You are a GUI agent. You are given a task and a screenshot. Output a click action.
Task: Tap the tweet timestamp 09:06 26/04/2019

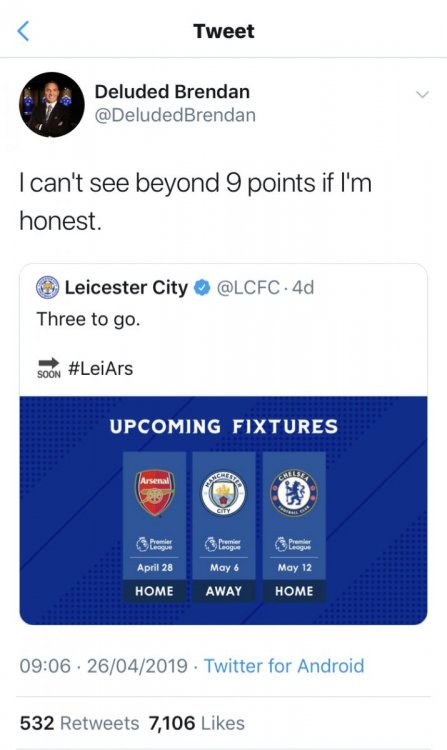(x=103, y=666)
